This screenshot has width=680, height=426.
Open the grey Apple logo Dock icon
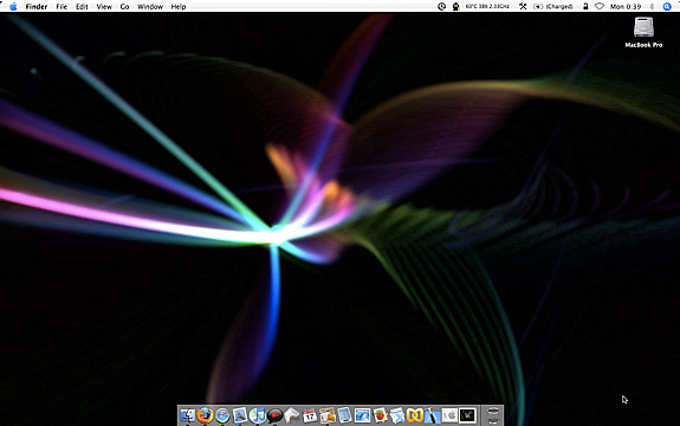(x=450, y=416)
